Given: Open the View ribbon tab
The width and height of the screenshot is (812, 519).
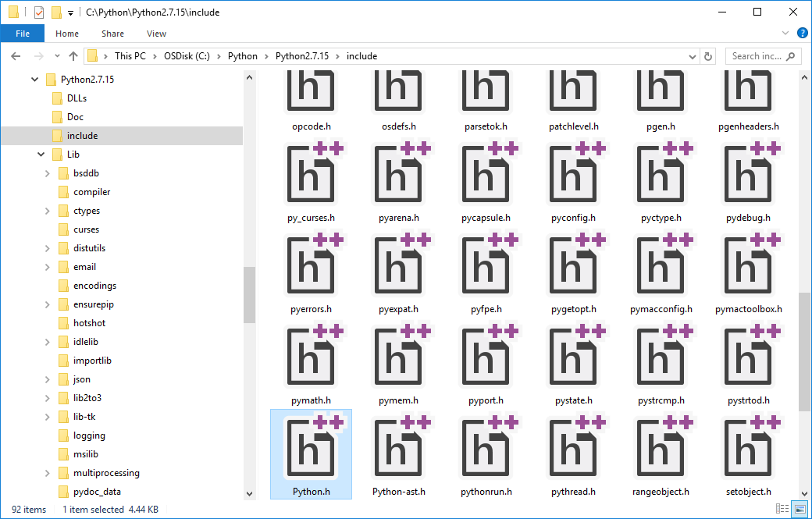Looking at the screenshot, I should [156, 34].
